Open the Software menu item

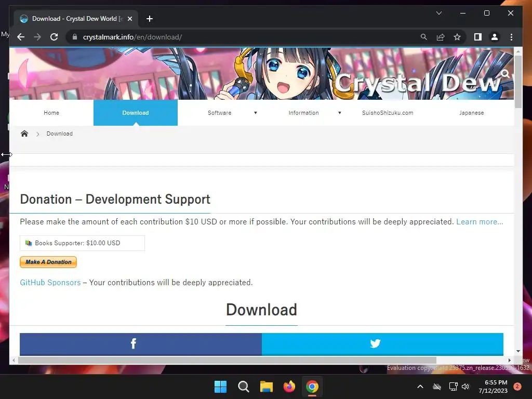[x=220, y=113]
